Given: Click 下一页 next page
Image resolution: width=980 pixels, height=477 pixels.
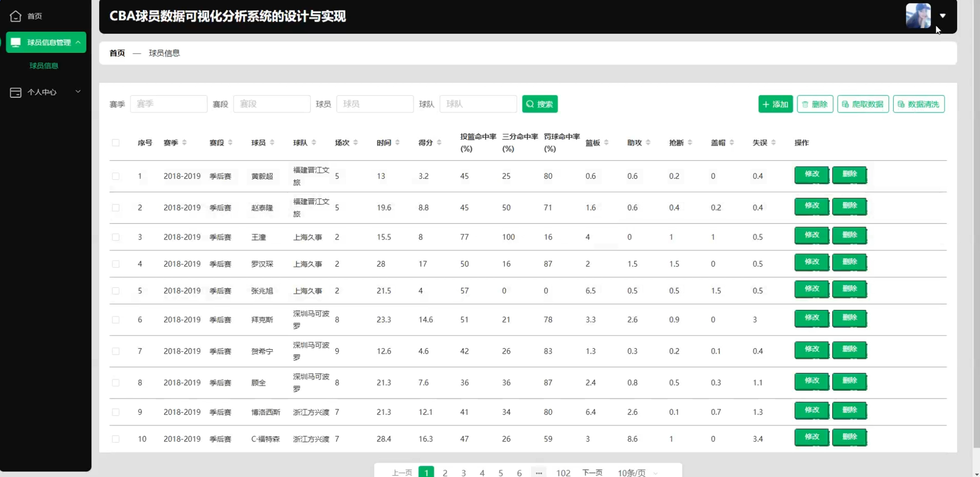Looking at the screenshot, I should (592, 472).
